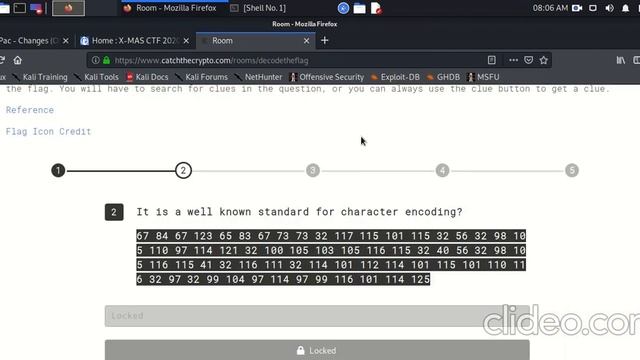Open the site information (i) icon

96,60
